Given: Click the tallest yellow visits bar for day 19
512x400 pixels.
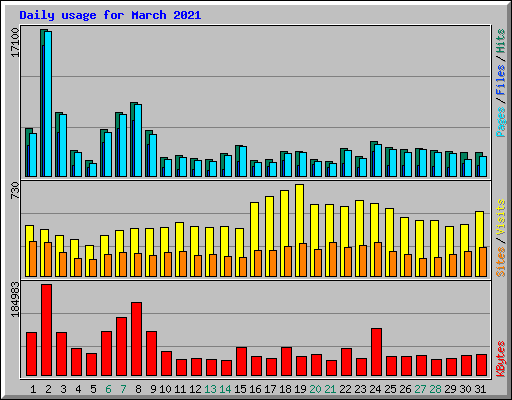Looking at the screenshot, I should [x=299, y=230].
